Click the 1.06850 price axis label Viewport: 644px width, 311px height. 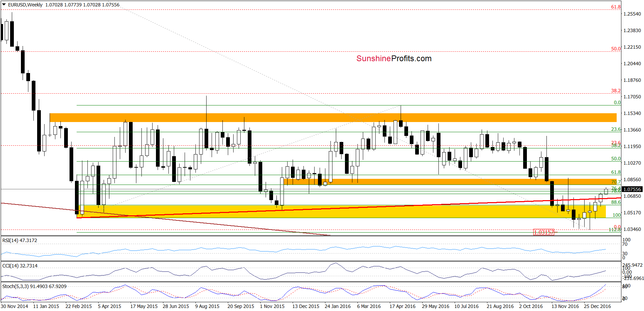[x=632, y=196]
